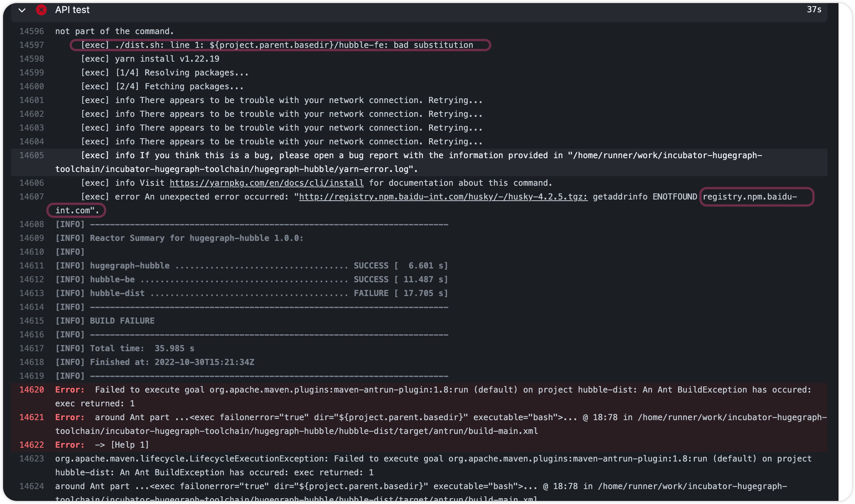The height and width of the screenshot is (504, 855).
Task: Click line number 14607
Action: (32, 197)
